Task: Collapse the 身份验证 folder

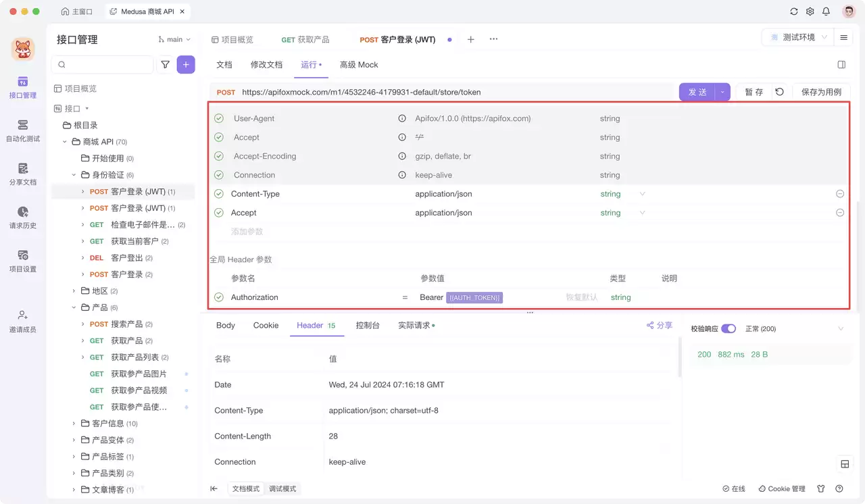Action: 75,175
